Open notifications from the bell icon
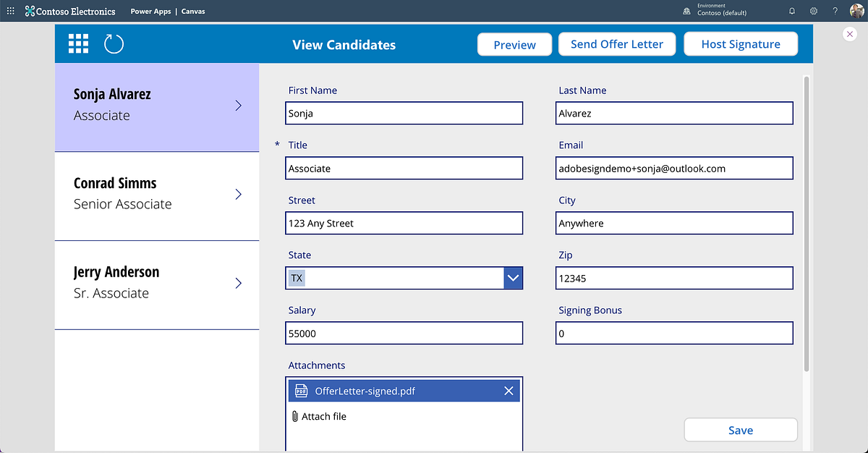 tap(791, 11)
